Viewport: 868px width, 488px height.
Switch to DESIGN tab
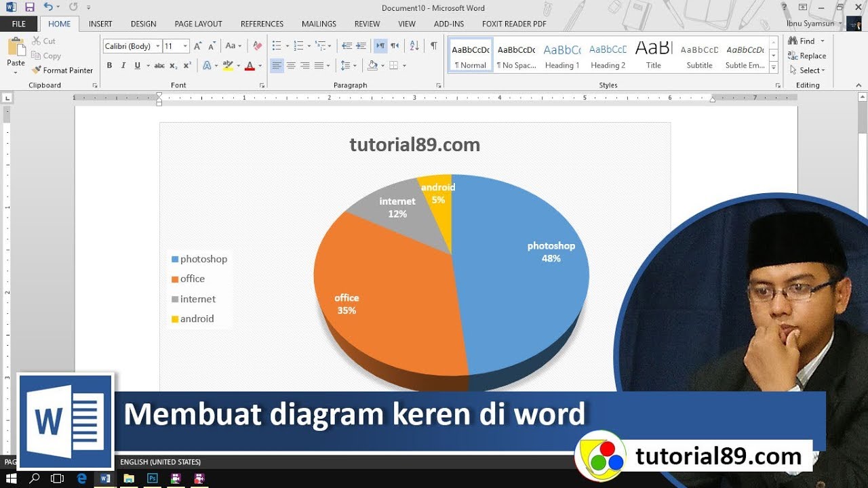pos(144,24)
